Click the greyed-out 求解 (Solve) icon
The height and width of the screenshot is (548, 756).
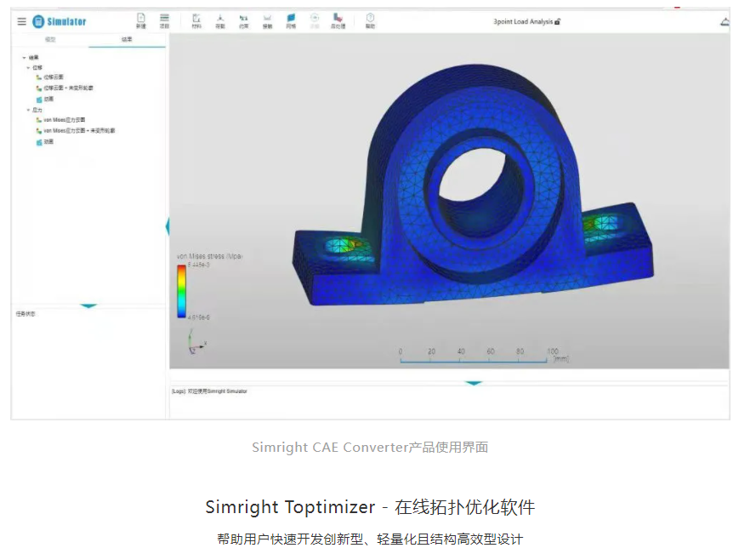pyautogui.click(x=315, y=20)
